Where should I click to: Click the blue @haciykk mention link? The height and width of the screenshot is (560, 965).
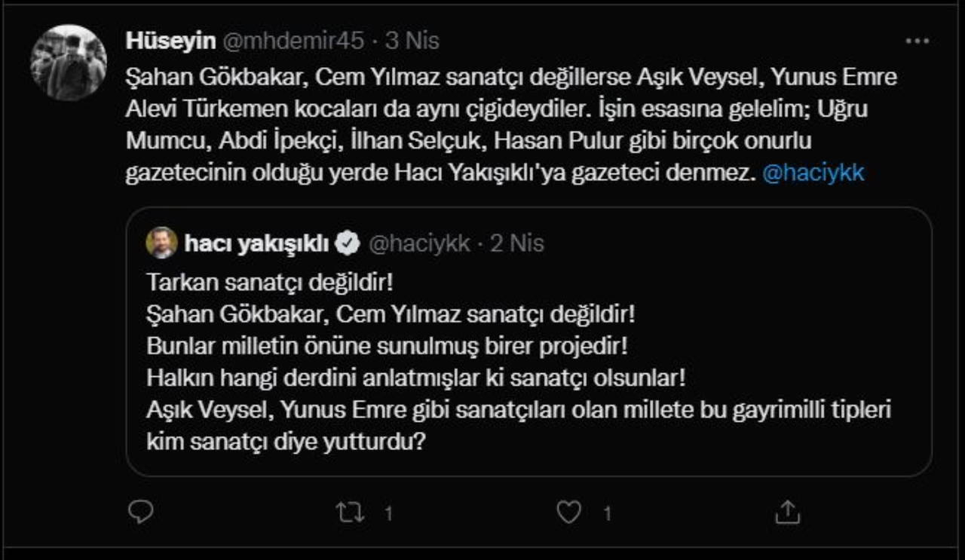(813, 173)
